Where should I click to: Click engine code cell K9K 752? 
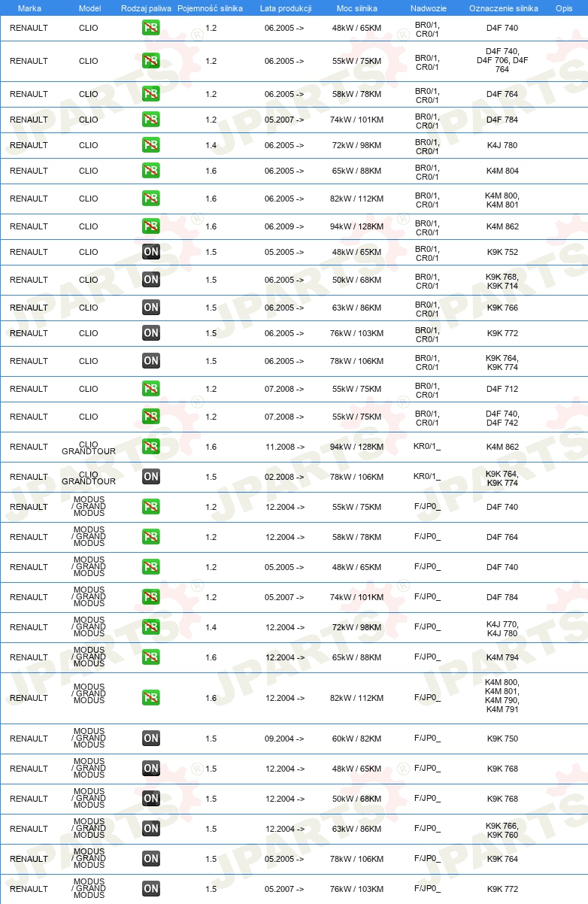[502, 252]
